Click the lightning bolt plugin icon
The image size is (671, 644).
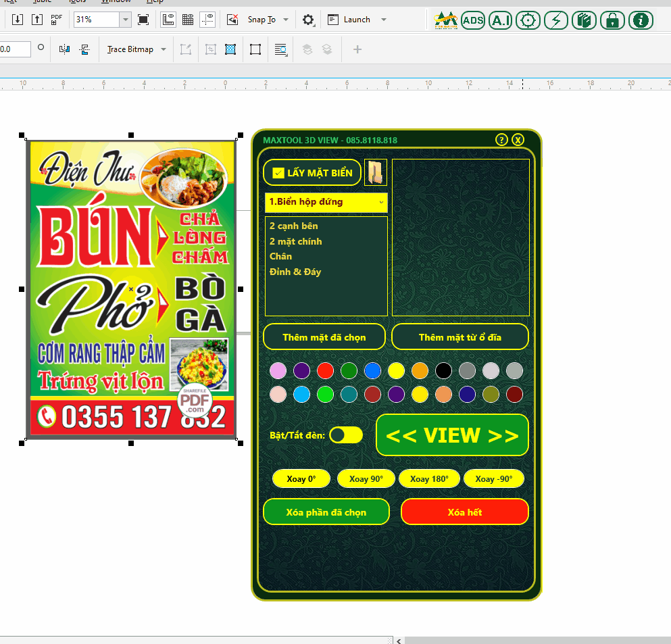(556, 20)
